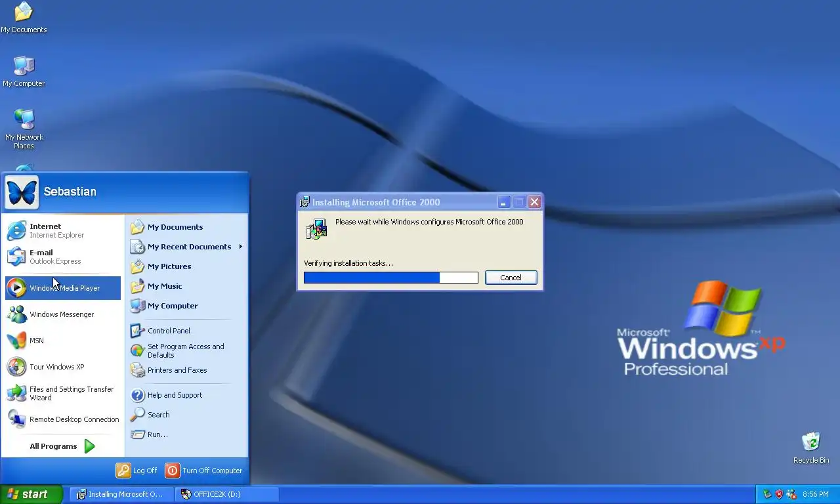The height and width of the screenshot is (504, 840).
Task: Launch Outlook Express E-mail icon
Action: pos(16,257)
